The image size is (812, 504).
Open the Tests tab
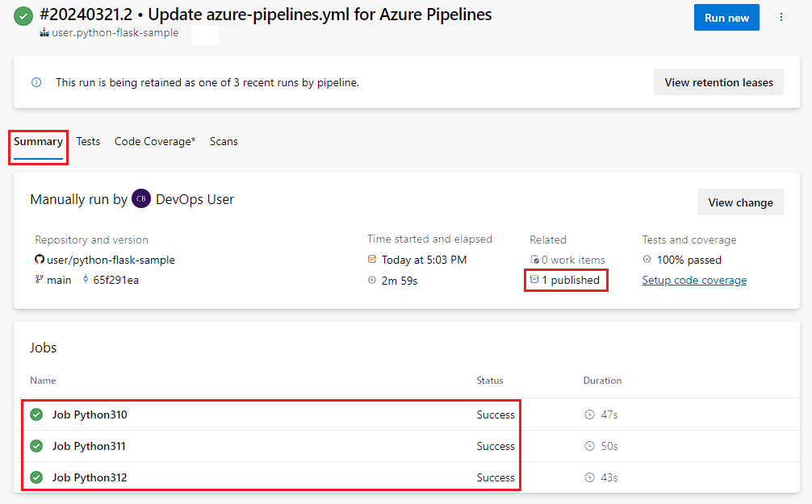88,142
